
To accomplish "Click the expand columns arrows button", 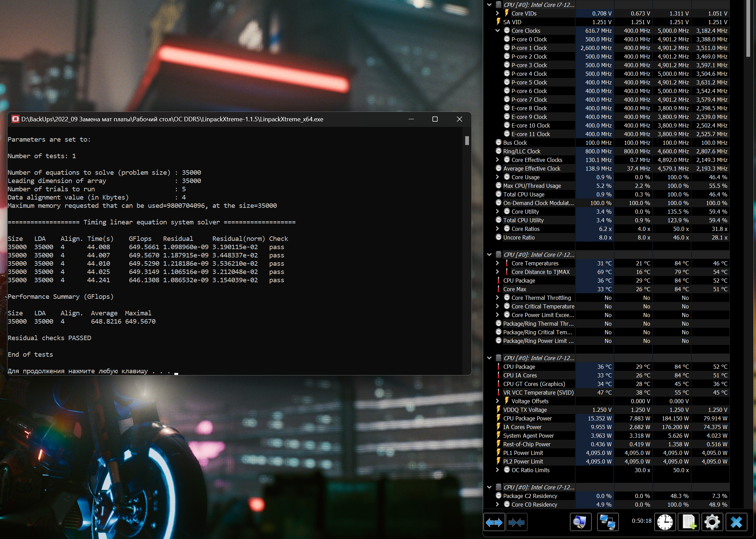I will click(x=494, y=522).
